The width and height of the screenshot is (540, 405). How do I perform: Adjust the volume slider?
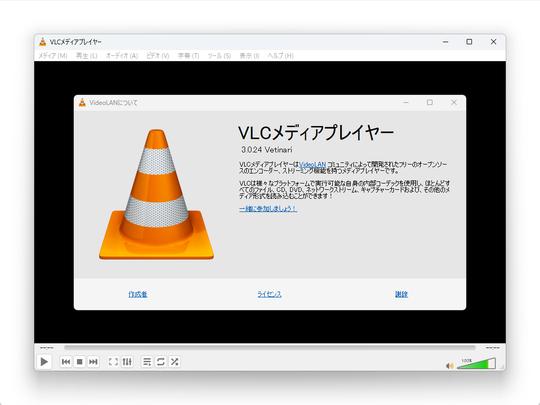coord(476,364)
